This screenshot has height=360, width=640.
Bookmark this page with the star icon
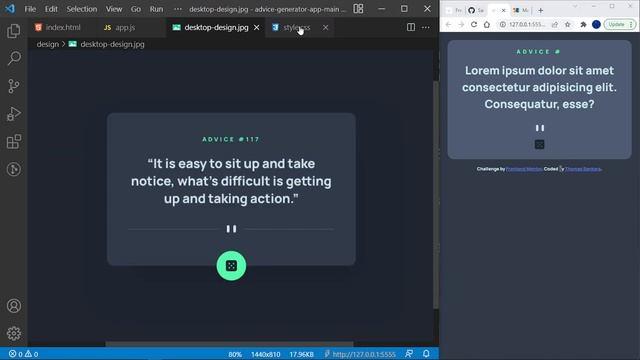tap(567, 24)
